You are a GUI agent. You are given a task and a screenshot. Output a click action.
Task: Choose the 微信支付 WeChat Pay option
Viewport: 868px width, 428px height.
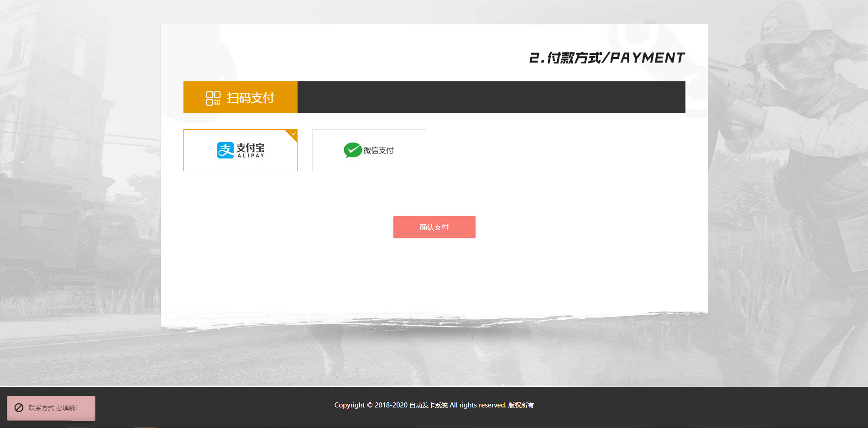369,150
